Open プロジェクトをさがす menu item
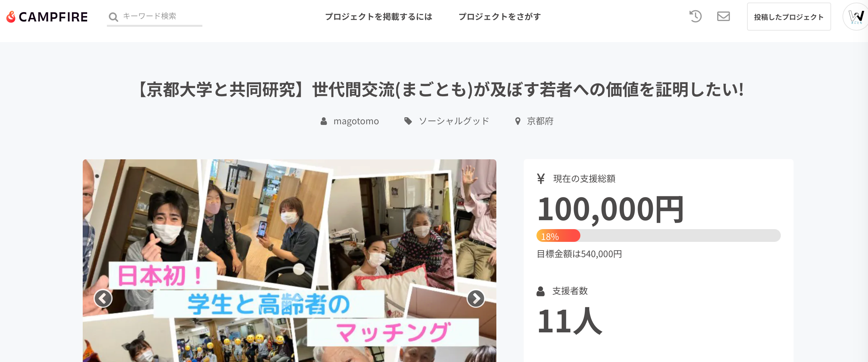The width and height of the screenshot is (868, 362). [x=499, y=17]
